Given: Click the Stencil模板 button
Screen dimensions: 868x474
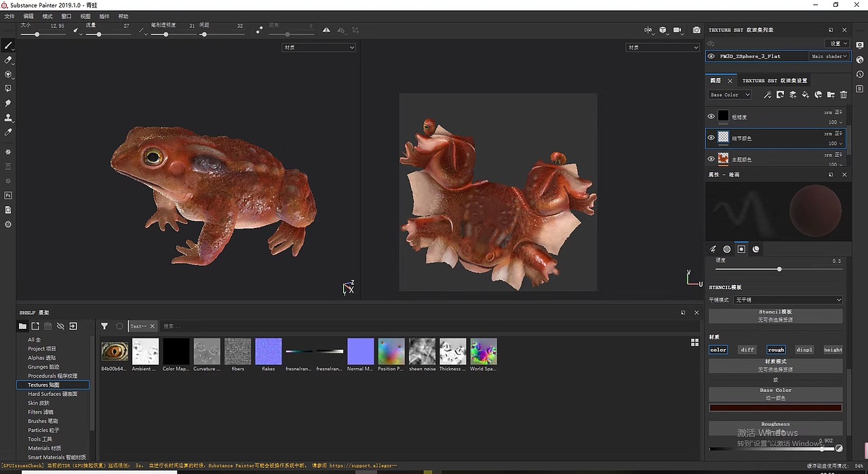Looking at the screenshot, I should click(775, 315).
